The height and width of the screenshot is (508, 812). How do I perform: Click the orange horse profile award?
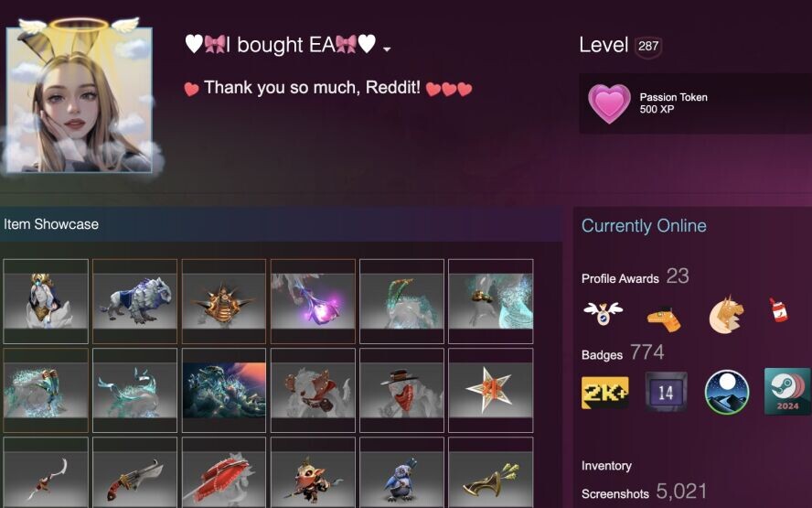coord(726,315)
